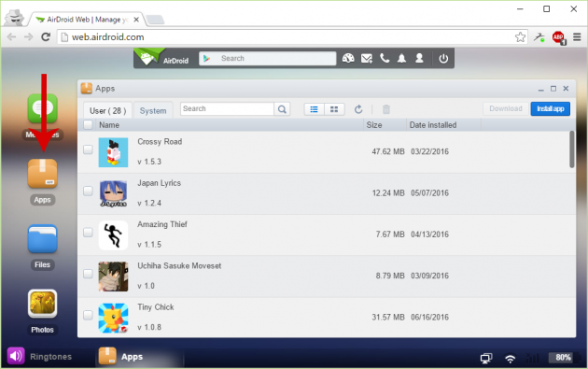This screenshot has height=369, width=588.
Task: Click the Wi-Fi status icon in bottom bar
Action: click(510, 359)
